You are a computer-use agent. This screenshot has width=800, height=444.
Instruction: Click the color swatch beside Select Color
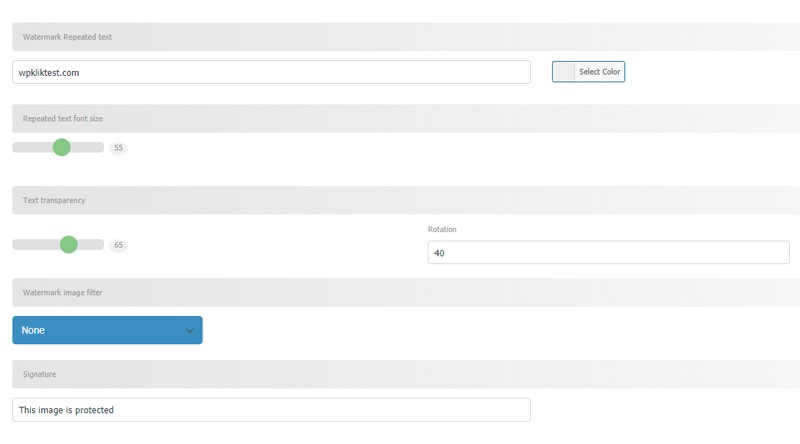pyautogui.click(x=564, y=72)
